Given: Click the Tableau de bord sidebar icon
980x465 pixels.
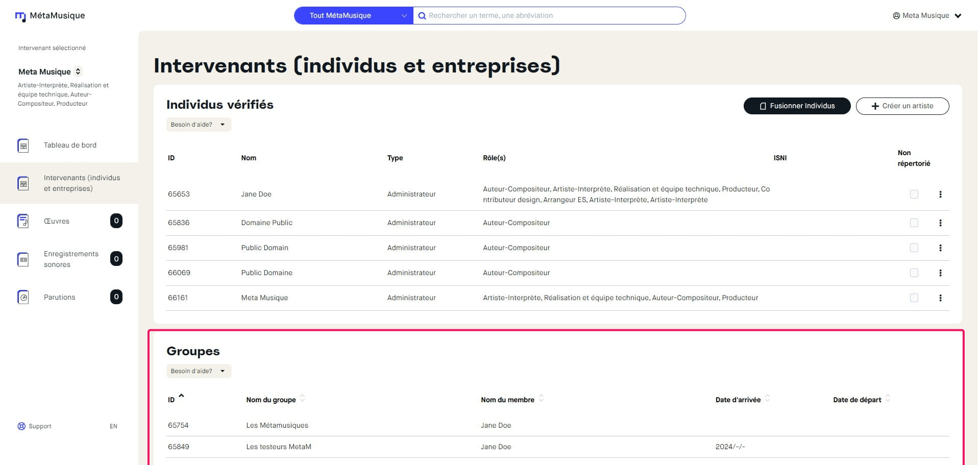Looking at the screenshot, I should pyautogui.click(x=23, y=145).
